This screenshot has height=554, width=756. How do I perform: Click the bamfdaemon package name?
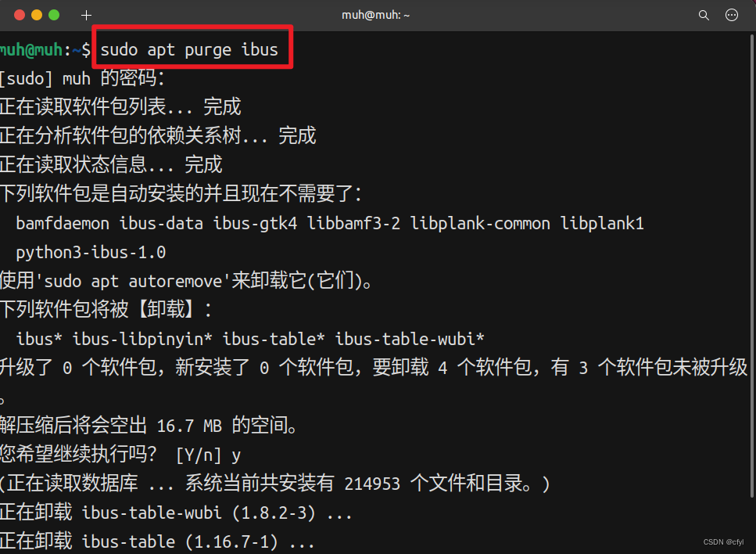click(x=63, y=224)
